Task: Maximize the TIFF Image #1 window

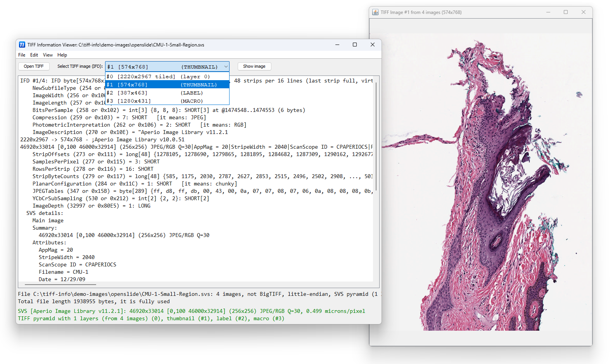Action: [565, 12]
